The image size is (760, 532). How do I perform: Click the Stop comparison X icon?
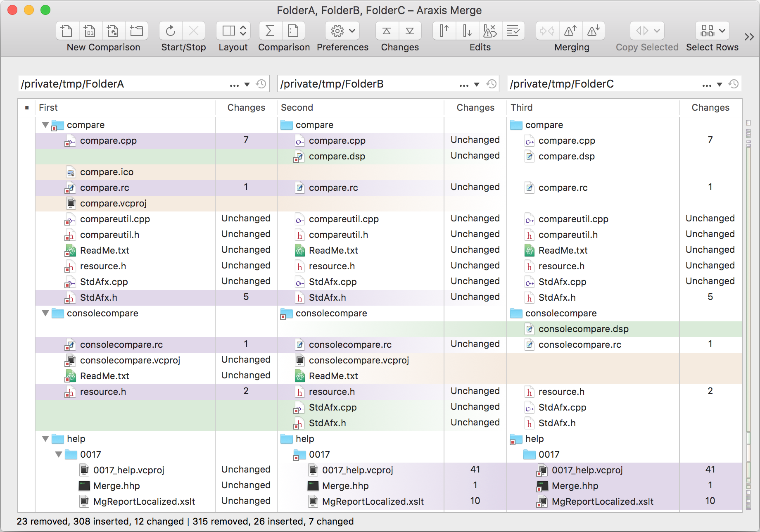(x=194, y=31)
